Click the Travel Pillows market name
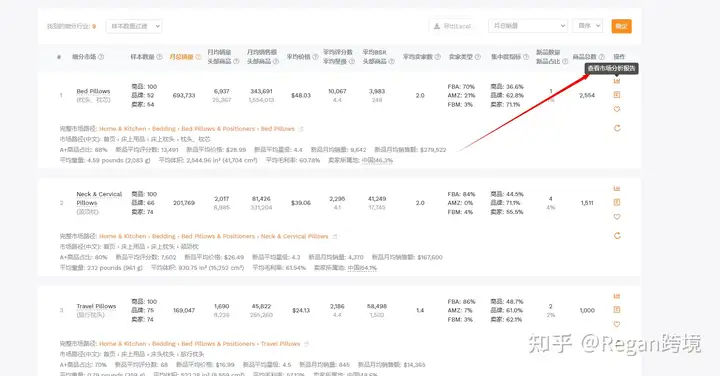The width and height of the screenshot is (720, 376). click(x=96, y=306)
